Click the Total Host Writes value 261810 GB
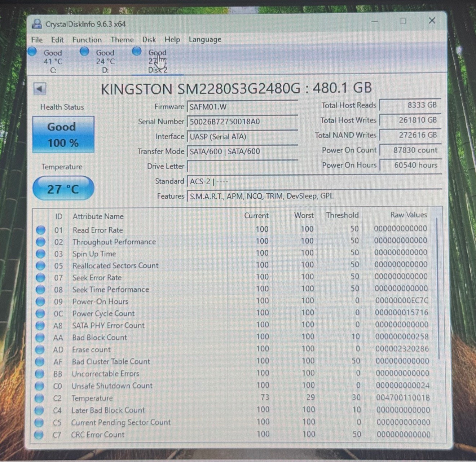The image size is (476, 462). (410, 120)
